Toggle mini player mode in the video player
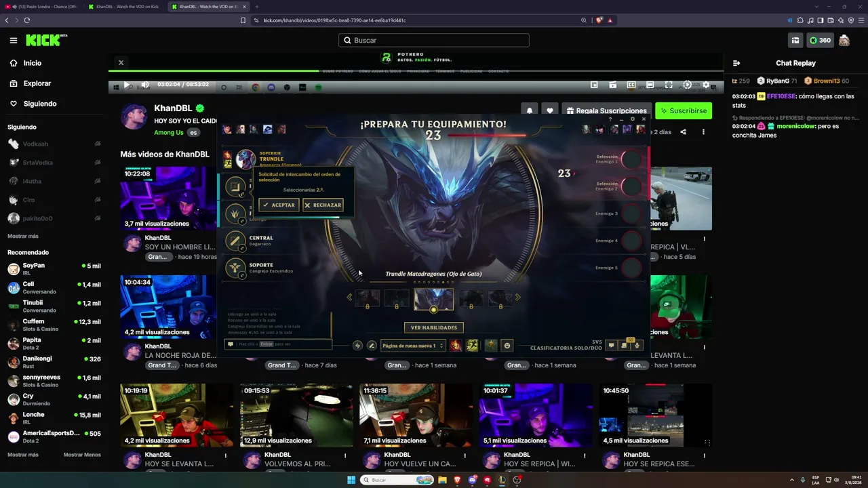The height and width of the screenshot is (488, 868). click(594, 85)
